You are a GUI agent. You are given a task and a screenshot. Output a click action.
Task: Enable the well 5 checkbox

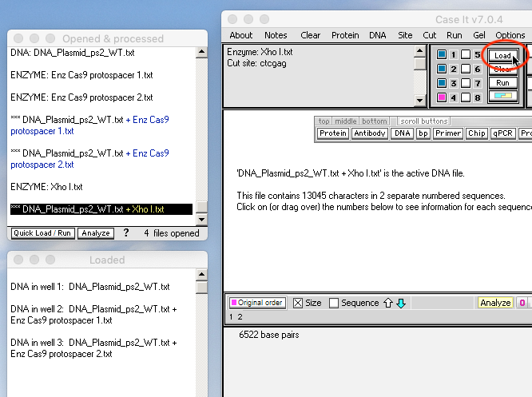point(466,54)
